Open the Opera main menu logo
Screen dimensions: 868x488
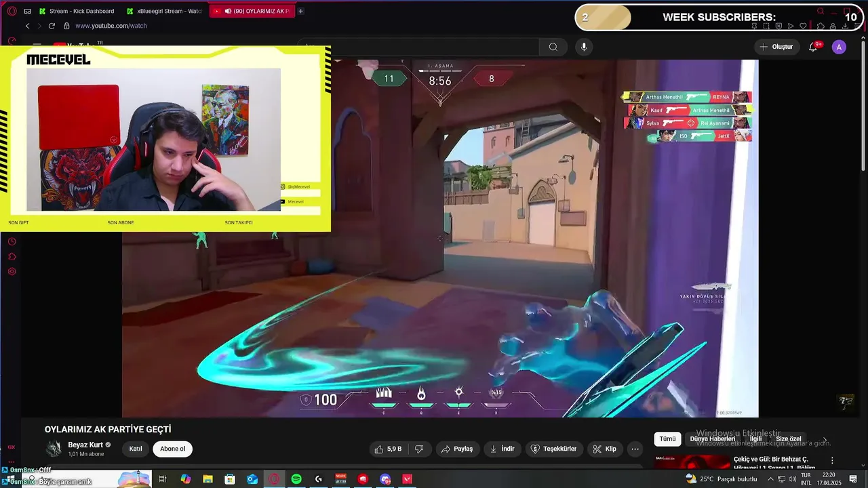pyautogui.click(x=12, y=11)
